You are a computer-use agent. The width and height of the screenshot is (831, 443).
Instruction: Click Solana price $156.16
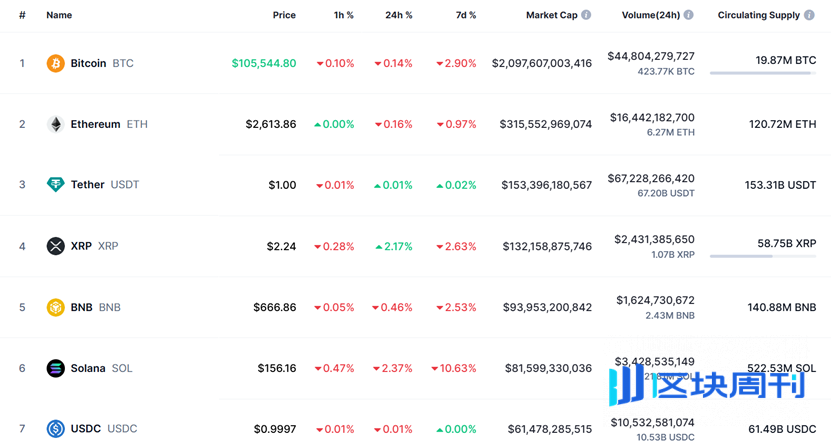point(277,368)
